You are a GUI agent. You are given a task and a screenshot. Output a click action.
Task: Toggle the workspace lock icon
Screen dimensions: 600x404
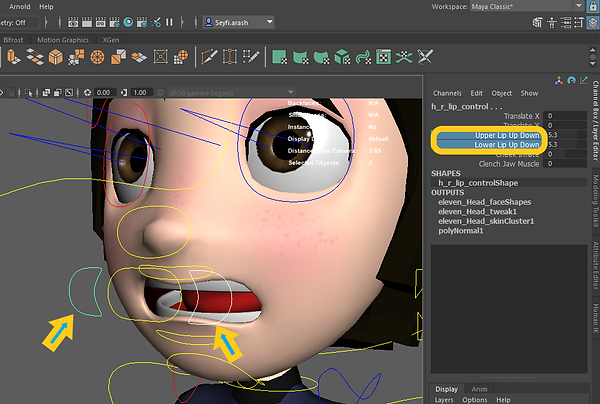593,7
